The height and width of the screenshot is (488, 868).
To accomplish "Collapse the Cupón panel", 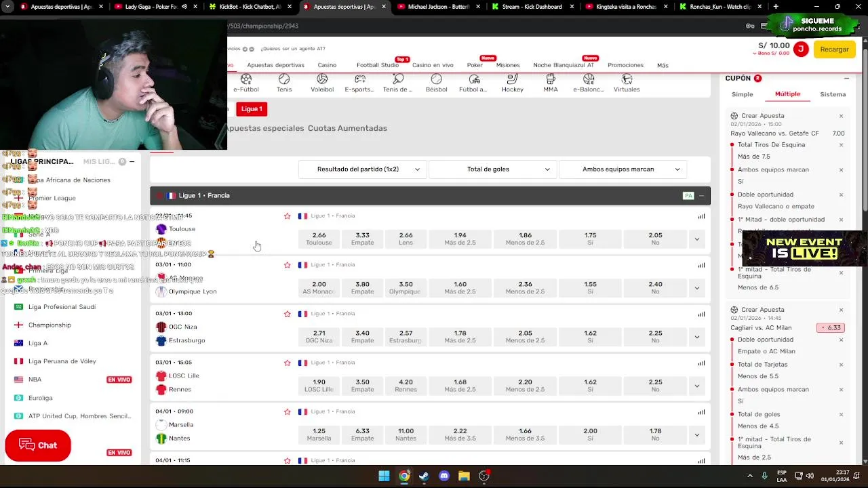I will coord(846,79).
